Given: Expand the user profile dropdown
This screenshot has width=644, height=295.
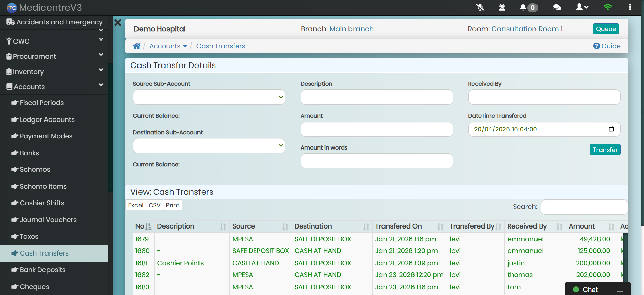Looking at the screenshot, I should (582, 7).
